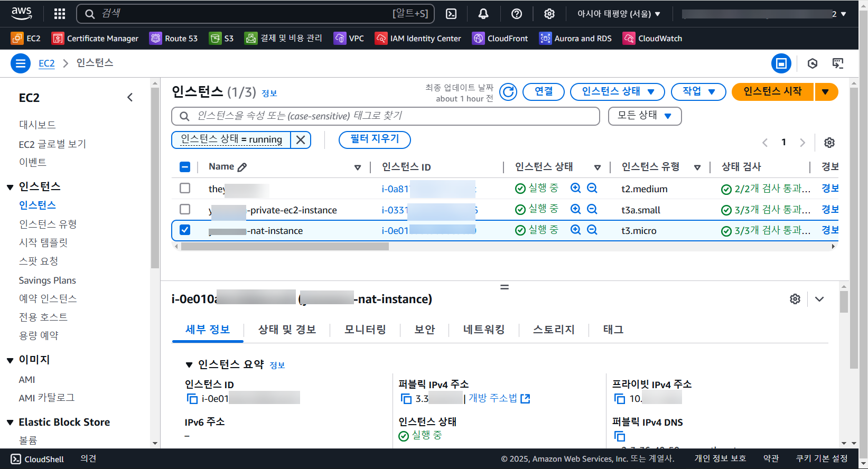Switch to Security tab
This screenshot has width=868, height=469.
425,330
